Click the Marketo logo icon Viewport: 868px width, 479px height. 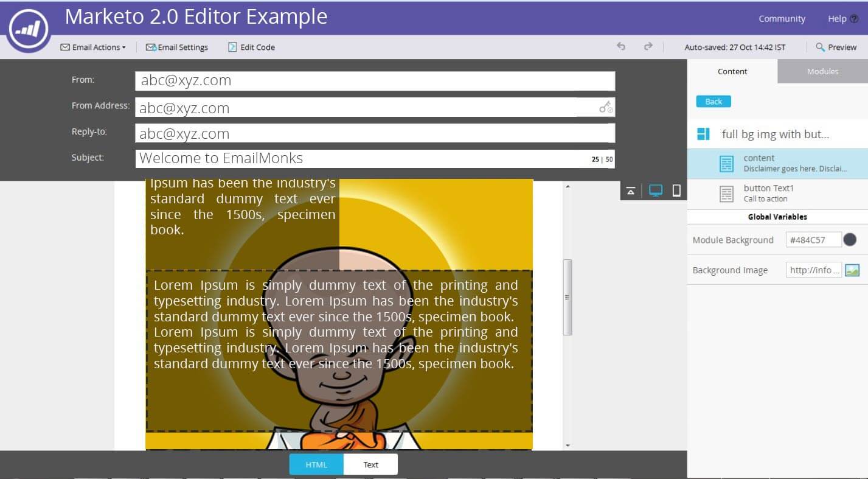click(x=29, y=29)
